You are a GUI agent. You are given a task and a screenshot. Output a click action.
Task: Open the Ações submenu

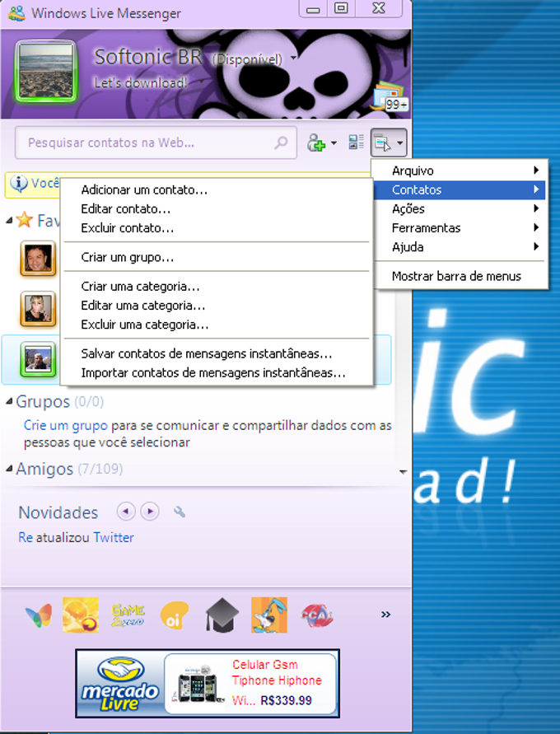460,208
